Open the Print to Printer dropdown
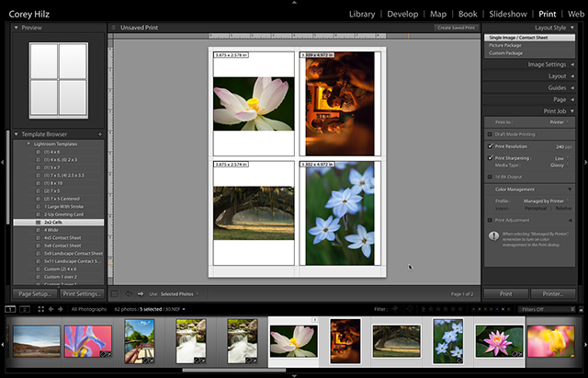This screenshot has height=378, width=588. [x=560, y=122]
